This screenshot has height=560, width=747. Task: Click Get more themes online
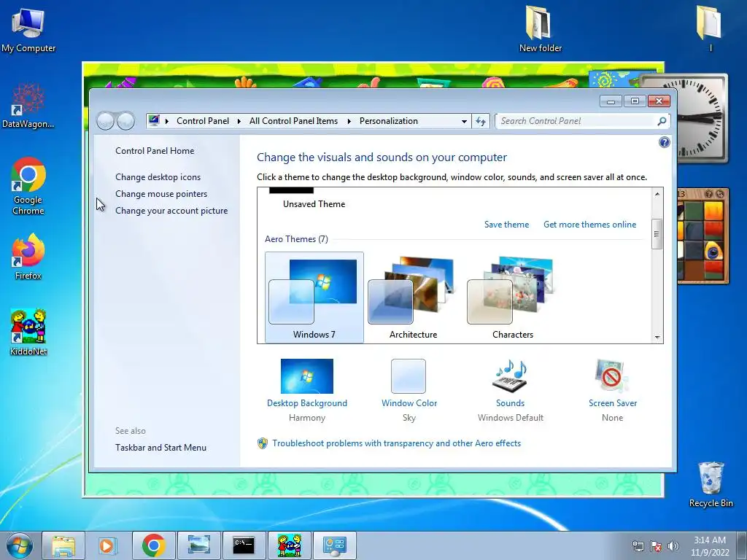tap(589, 225)
